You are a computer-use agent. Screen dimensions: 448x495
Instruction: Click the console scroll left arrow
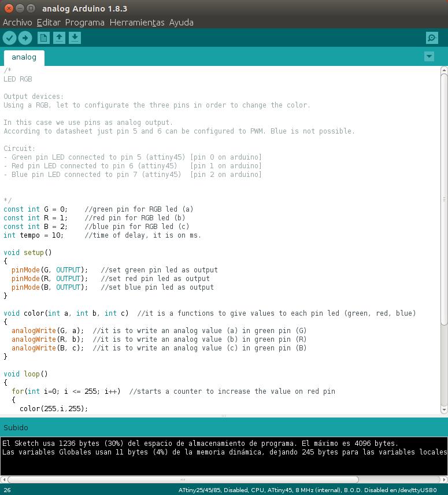point(3,479)
